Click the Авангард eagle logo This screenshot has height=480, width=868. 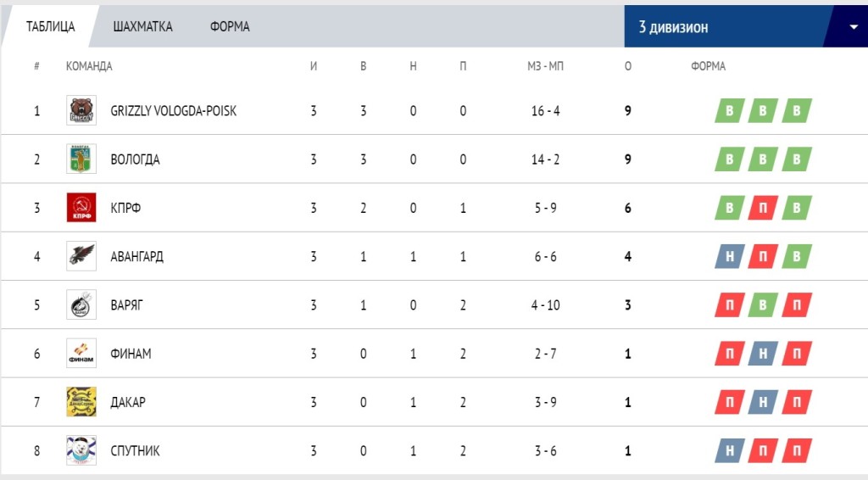[81, 256]
